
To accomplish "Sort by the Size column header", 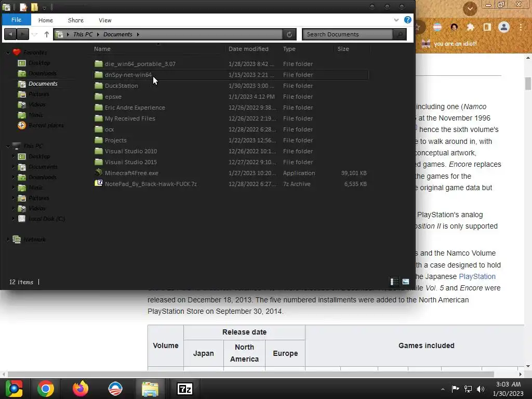I will [343, 49].
